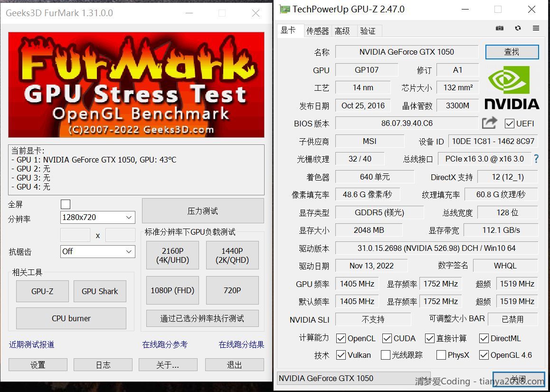
Task: Open FurMark 设置 settings button
Action: [38, 365]
